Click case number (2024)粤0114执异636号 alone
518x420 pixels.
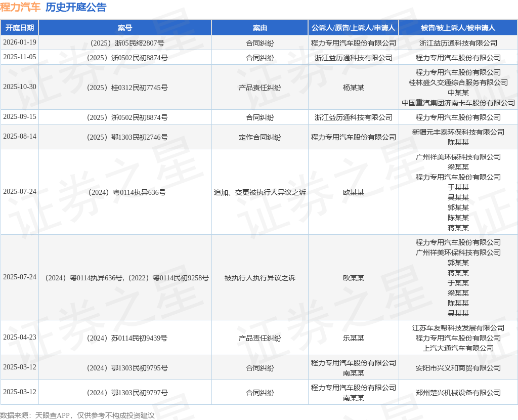pyautogui.click(x=127, y=192)
